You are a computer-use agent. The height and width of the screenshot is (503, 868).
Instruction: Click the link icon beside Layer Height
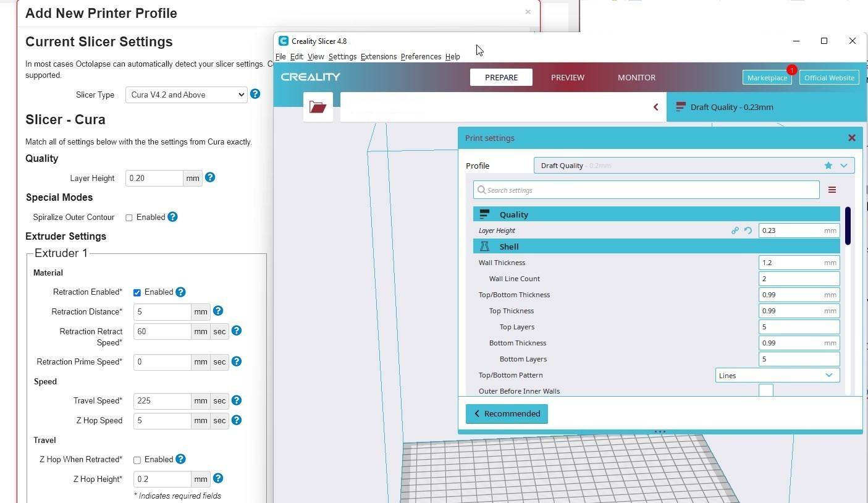tap(735, 230)
